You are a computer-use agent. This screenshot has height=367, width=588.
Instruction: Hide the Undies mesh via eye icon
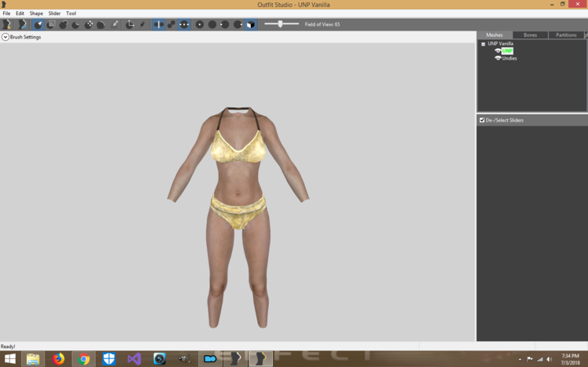pyautogui.click(x=498, y=58)
